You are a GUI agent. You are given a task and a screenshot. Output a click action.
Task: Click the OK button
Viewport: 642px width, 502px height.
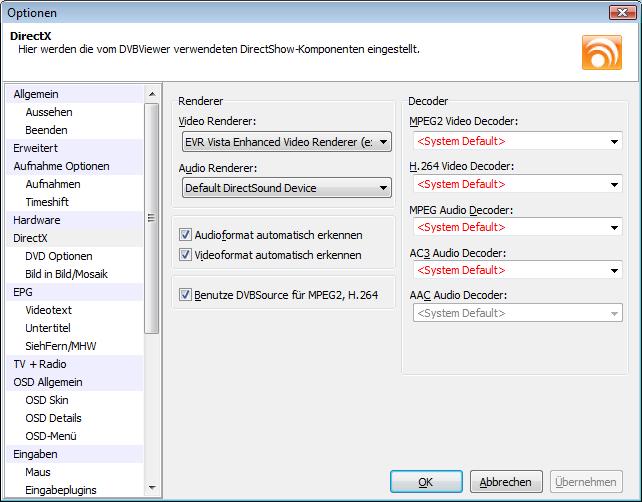coord(426,482)
